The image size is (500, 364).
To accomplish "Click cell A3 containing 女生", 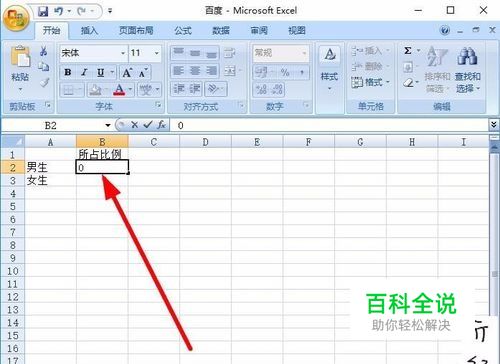I will pyautogui.click(x=50, y=180).
